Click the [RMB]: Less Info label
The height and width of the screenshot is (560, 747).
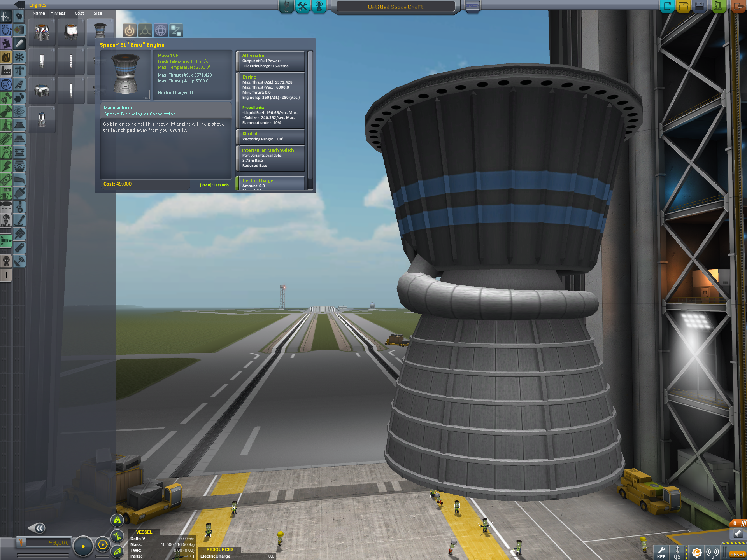point(214,185)
